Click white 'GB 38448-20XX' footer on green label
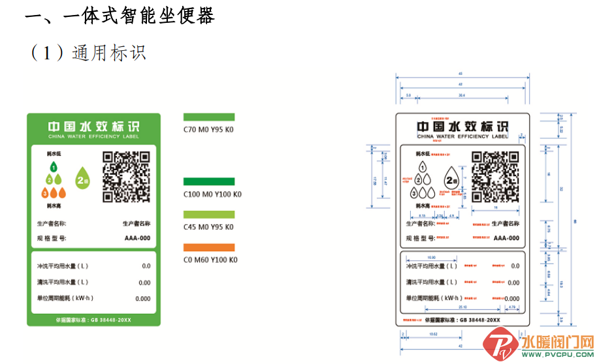The image size is (597, 364). [x=111, y=320]
